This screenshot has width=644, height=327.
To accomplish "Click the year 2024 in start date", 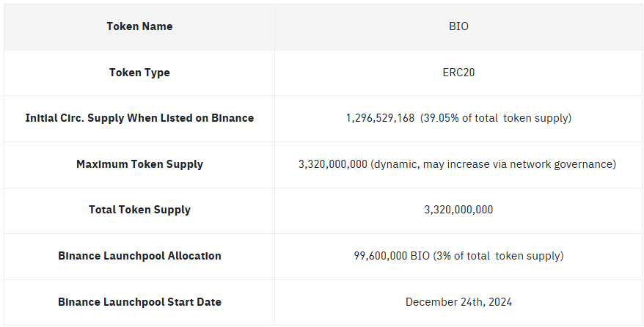I will [x=499, y=302].
